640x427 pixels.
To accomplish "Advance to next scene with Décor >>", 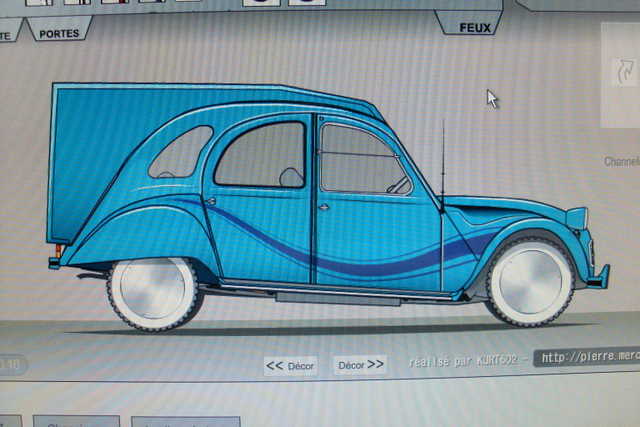I will click(360, 365).
